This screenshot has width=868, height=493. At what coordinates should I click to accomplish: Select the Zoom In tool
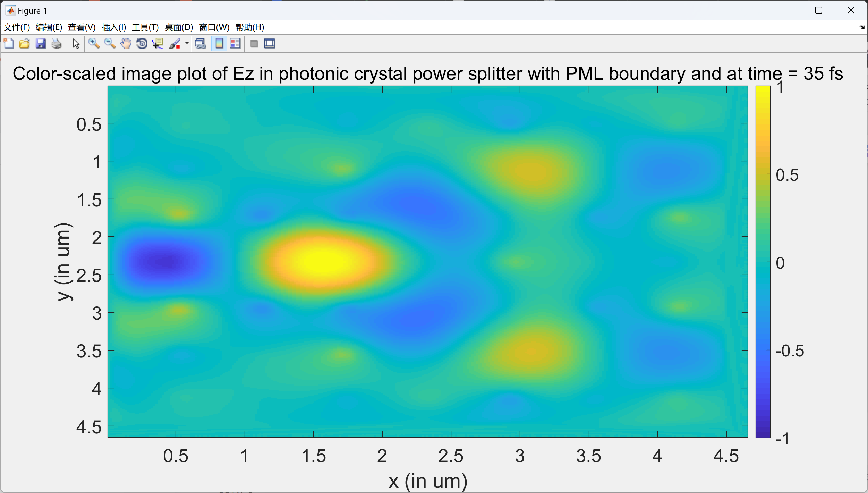pyautogui.click(x=94, y=44)
